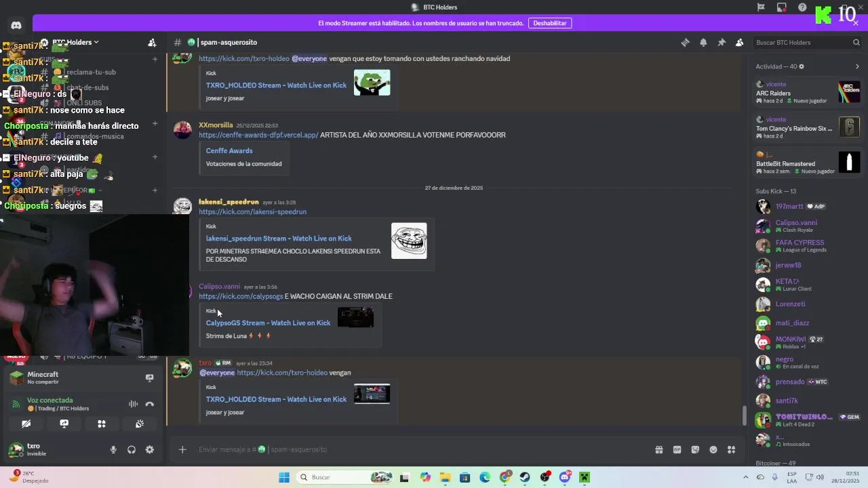Click the trollface thumbnail image
868x488 pixels.
tap(409, 241)
